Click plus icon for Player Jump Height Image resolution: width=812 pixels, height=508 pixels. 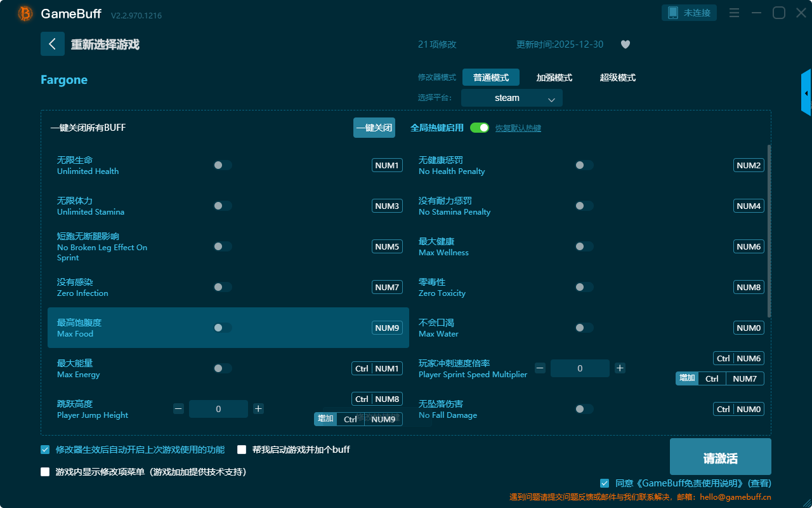pos(258,409)
